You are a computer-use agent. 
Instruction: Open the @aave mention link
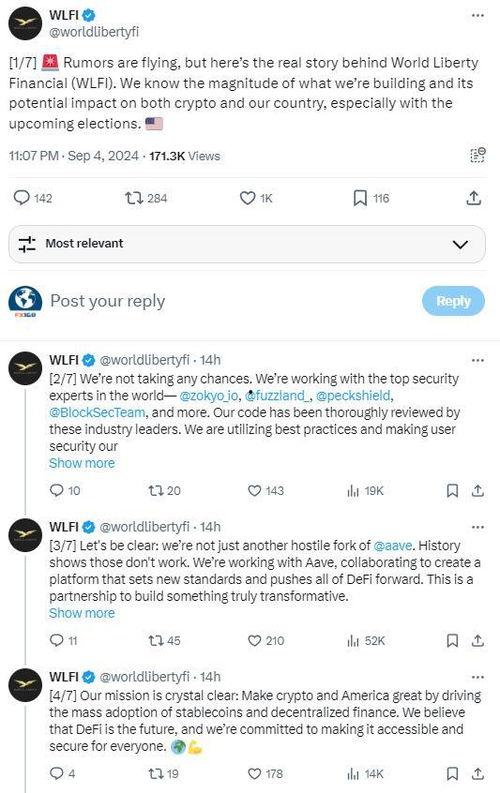point(392,546)
